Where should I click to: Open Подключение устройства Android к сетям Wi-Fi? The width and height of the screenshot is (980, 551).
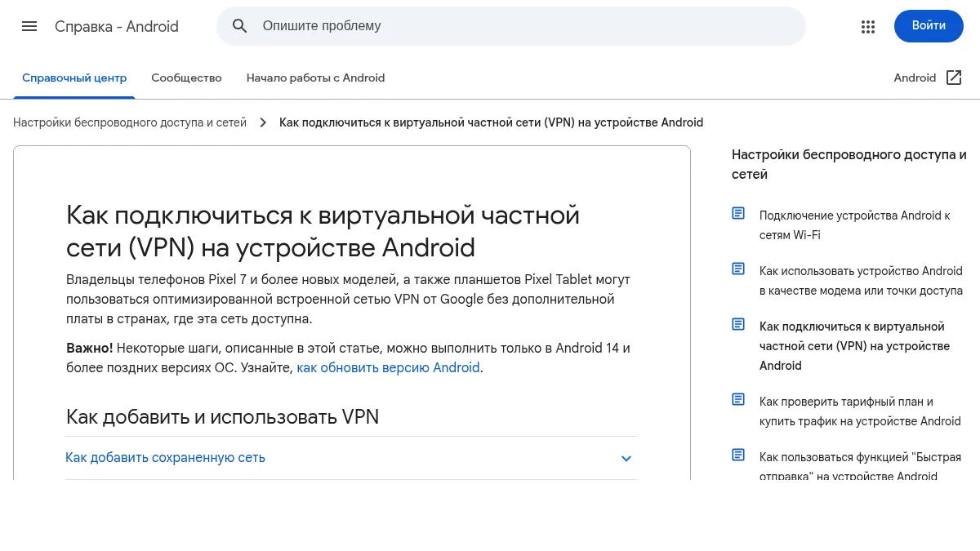855,225
